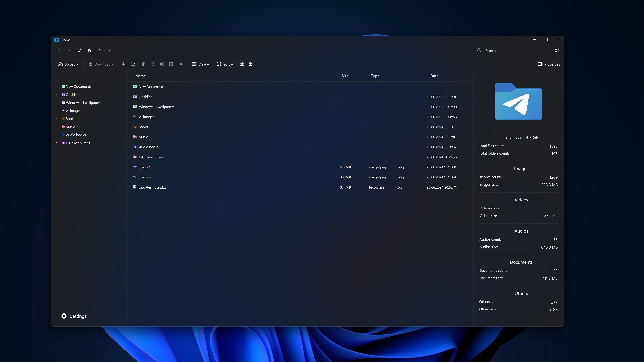Click the clipboard paste icon
Image resolution: width=644 pixels, height=362 pixels.
pos(171,64)
